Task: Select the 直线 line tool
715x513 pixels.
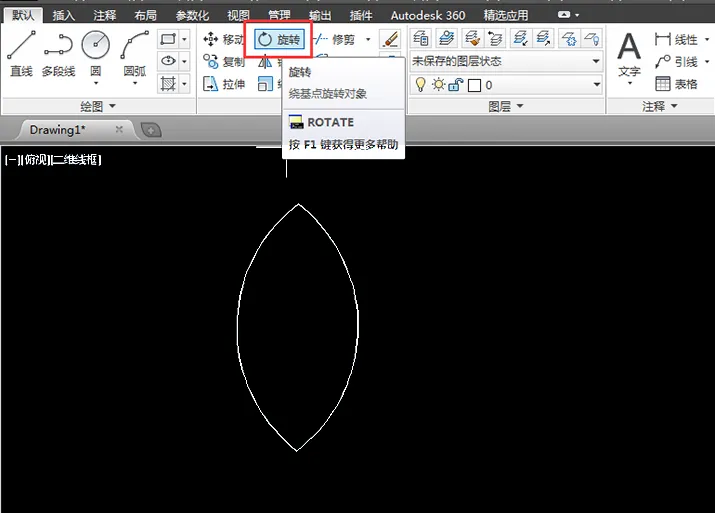Action: tap(21, 53)
